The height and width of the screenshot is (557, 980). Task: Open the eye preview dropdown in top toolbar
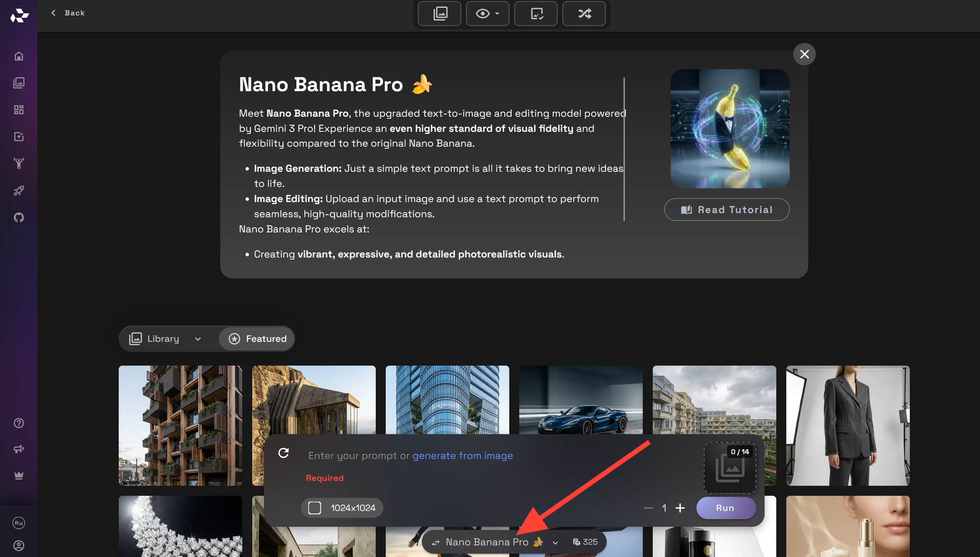(x=487, y=14)
